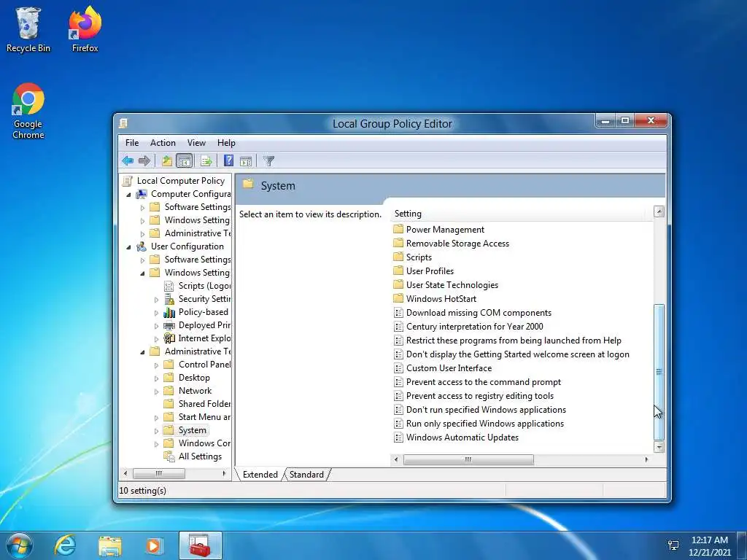Collapse the User Configuration tree node

(x=128, y=247)
